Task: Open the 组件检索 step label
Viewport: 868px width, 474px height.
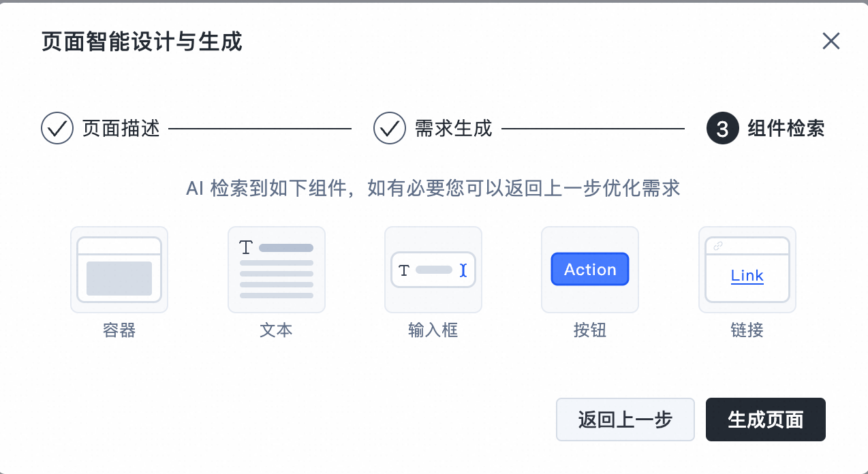Action: pyautogui.click(x=786, y=128)
